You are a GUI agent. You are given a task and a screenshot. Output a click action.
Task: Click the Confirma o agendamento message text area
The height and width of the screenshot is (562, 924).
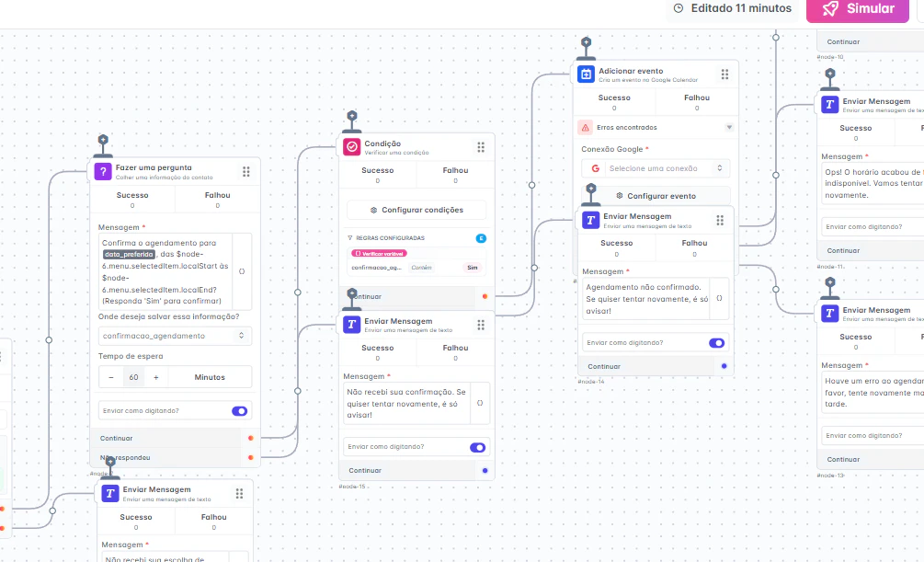pyautogui.click(x=166, y=272)
